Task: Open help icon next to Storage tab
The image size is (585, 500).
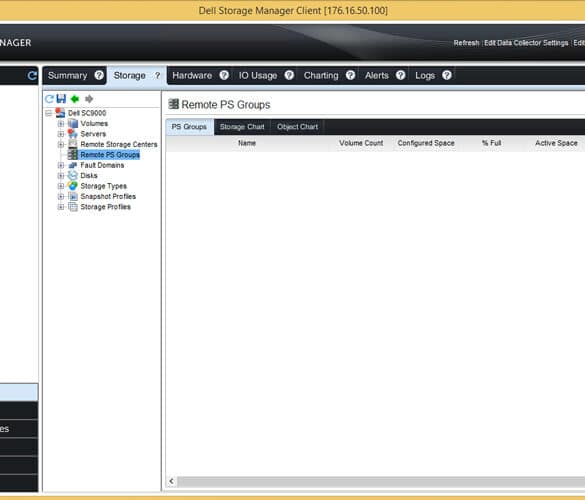Action: click(157, 75)
